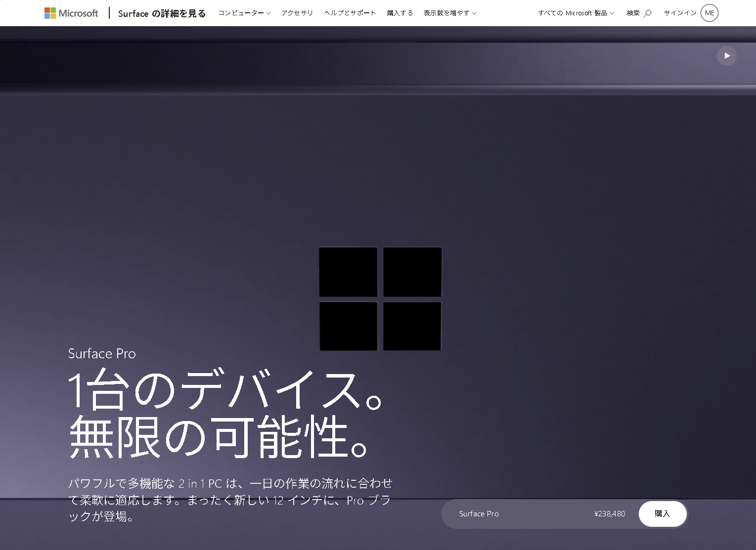Expand すべての Microsoft 製品 dropdown
The image size is (756, 550).
(576, 13)
